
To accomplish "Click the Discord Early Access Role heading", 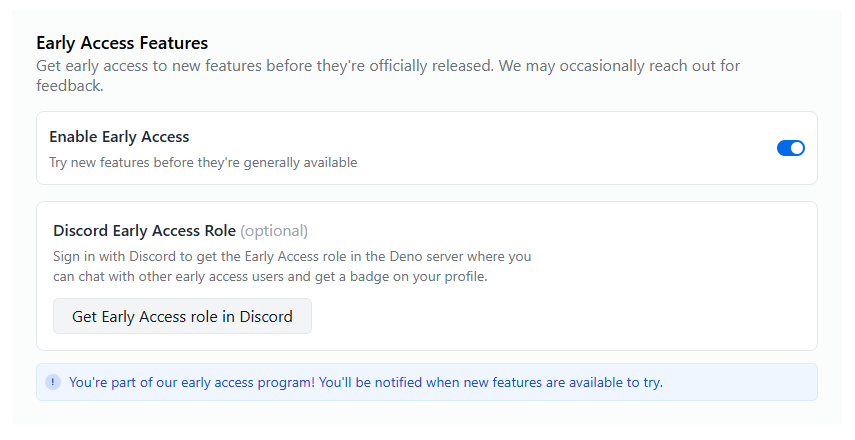I will (144, 231).
